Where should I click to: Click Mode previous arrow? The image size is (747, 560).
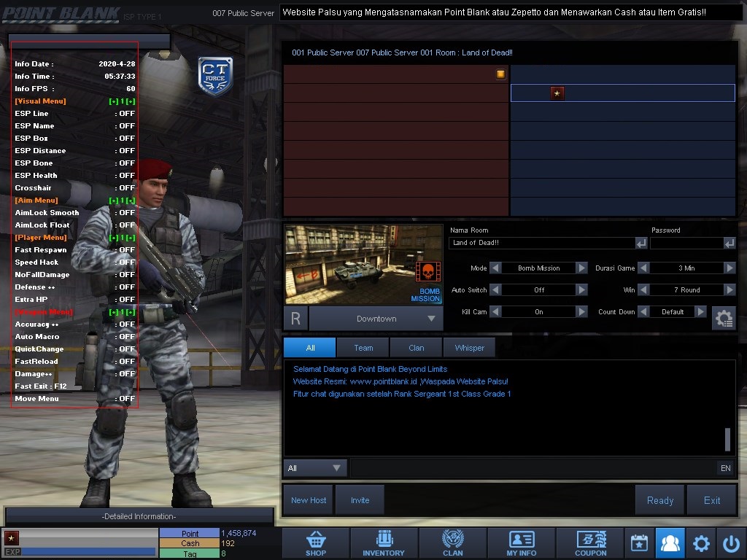[495, 268]
